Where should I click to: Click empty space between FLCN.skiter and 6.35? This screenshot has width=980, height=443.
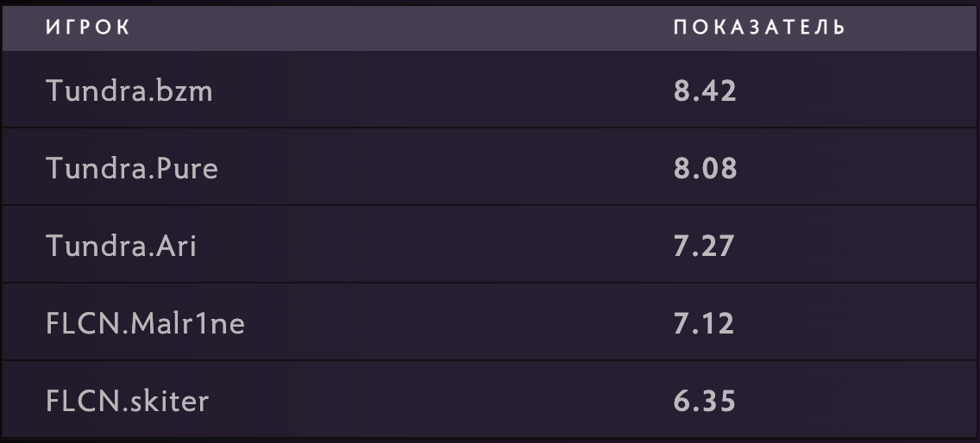tap(440, 402)
